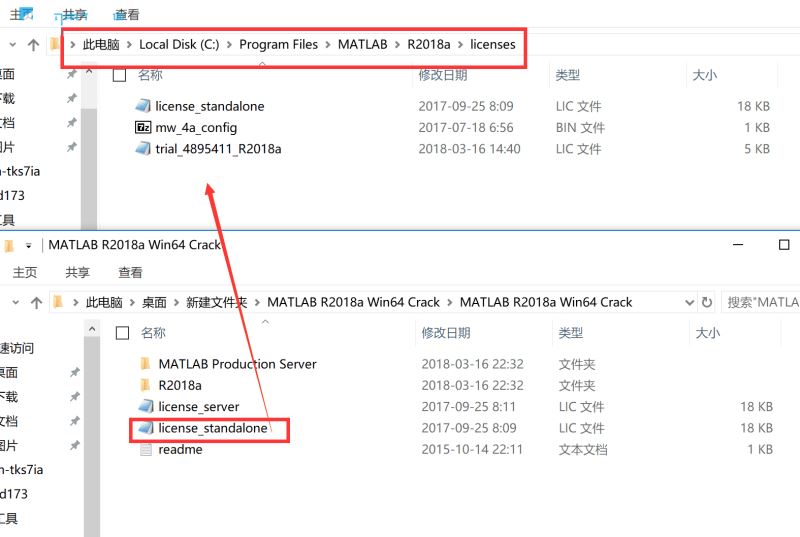The width and height of the screenshot is (800, 537).
Task: Expand chevron after 桌面 in Crack breadcrumb
Action: [x=177, y=302]
